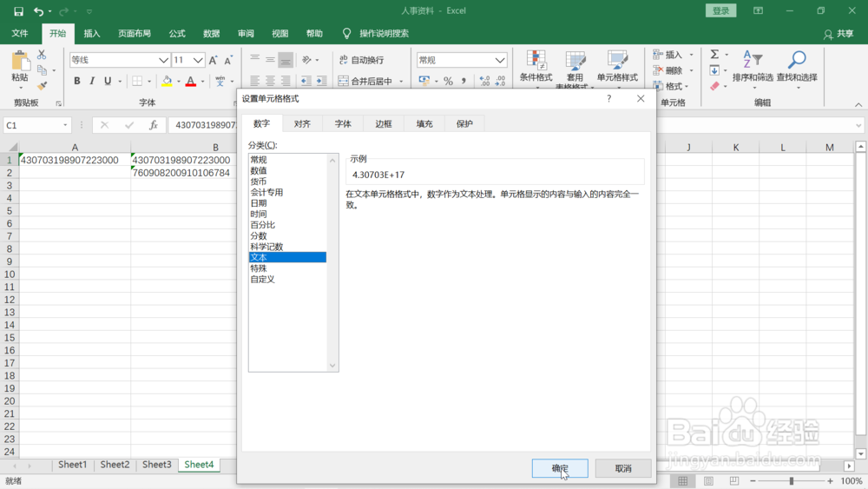The width and height of the screenshot is (868, 489).
Task: Click the Save icon in title bar
Action: pos(18,11)
